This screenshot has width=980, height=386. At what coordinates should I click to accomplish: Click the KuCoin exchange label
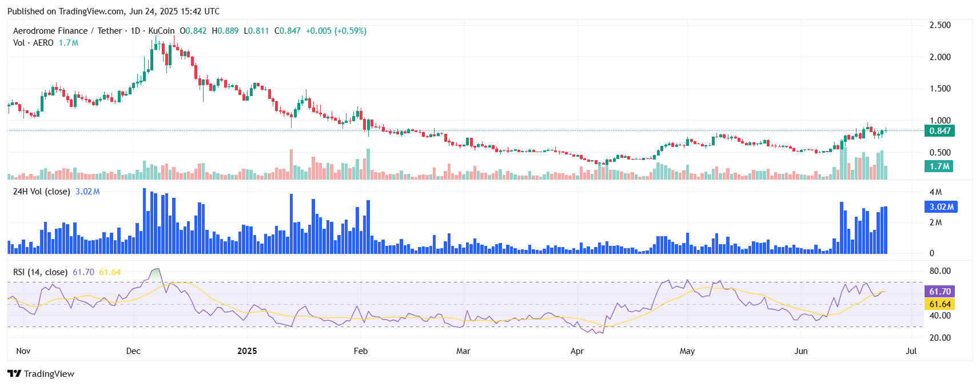[161, 31]
